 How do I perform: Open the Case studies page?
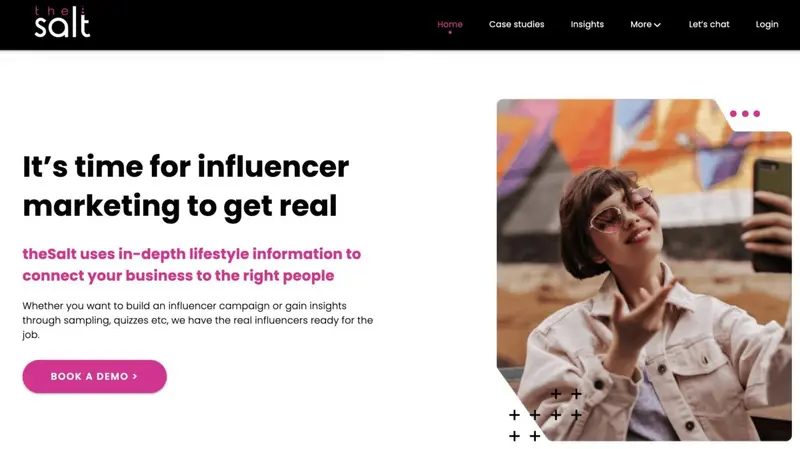(x=516, y=24)
